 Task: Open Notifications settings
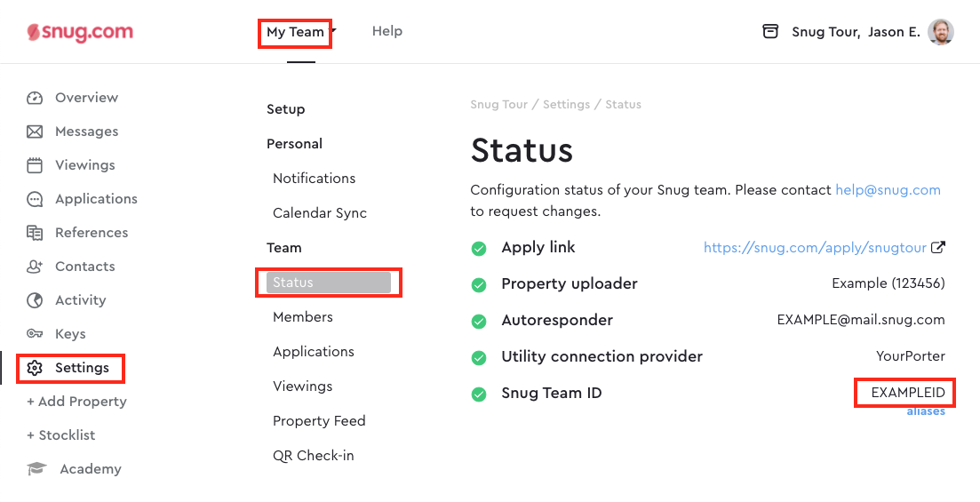point(314,179)
